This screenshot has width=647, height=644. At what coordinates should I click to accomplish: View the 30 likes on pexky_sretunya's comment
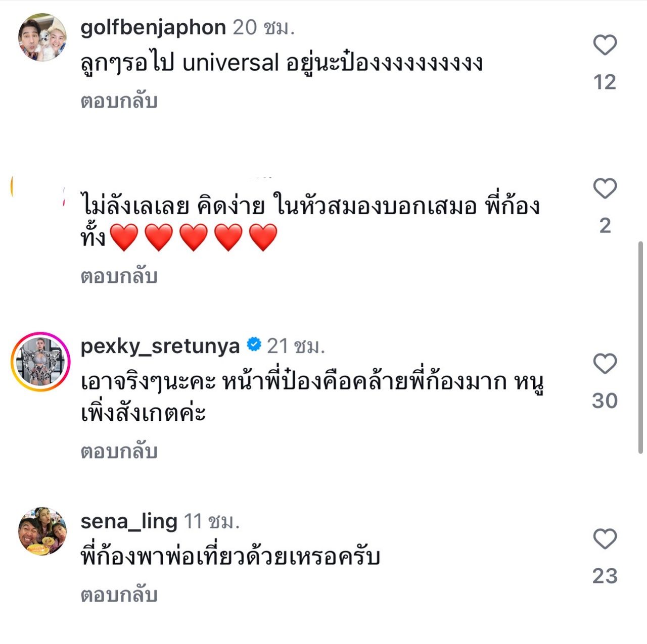point(605,401)
